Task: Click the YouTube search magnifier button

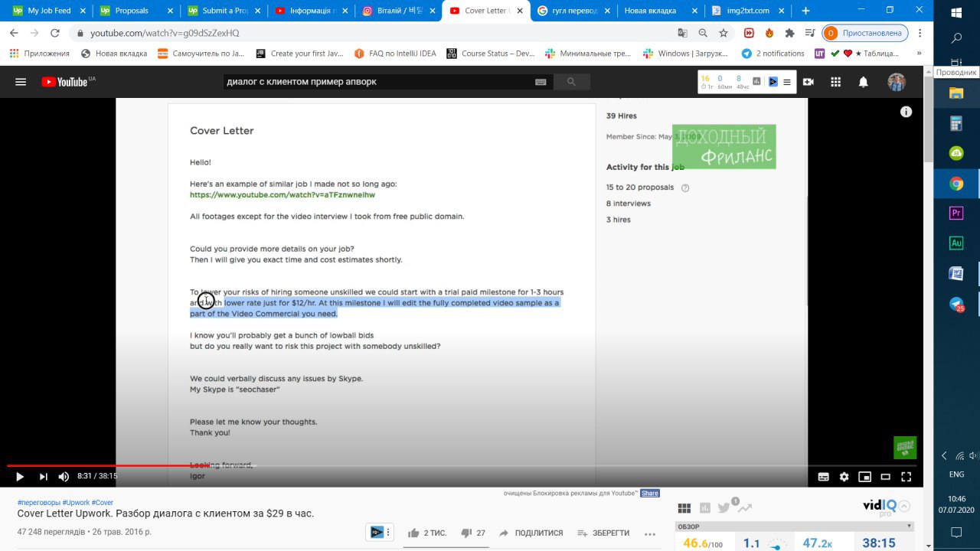Action: [x=571, y=82]
